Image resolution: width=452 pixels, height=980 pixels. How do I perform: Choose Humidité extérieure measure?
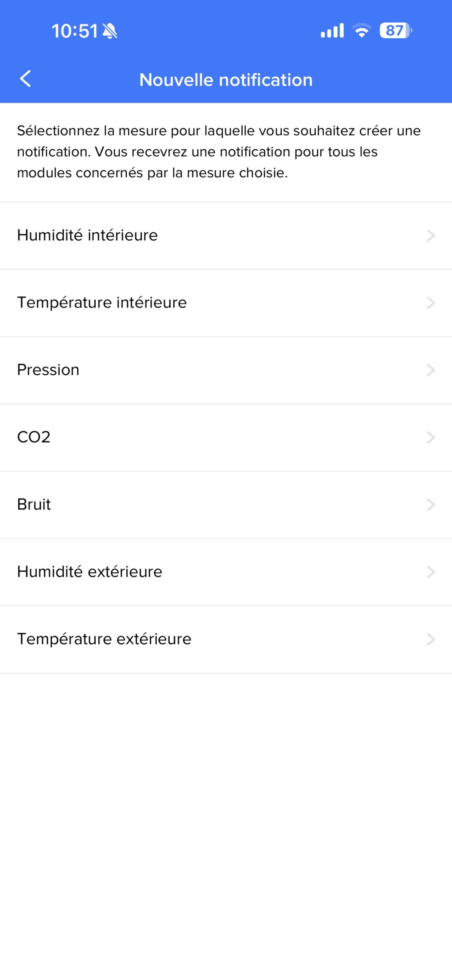point(90,572)
